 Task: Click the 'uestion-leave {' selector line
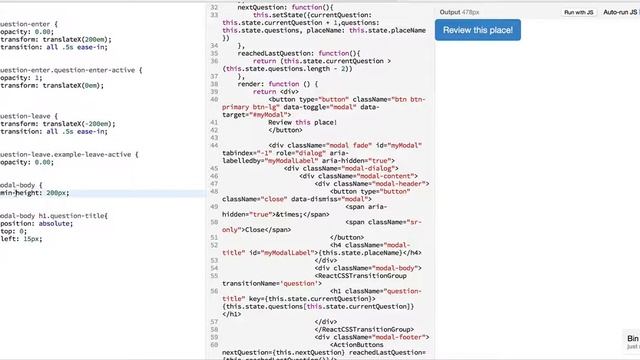click(29, 116)
